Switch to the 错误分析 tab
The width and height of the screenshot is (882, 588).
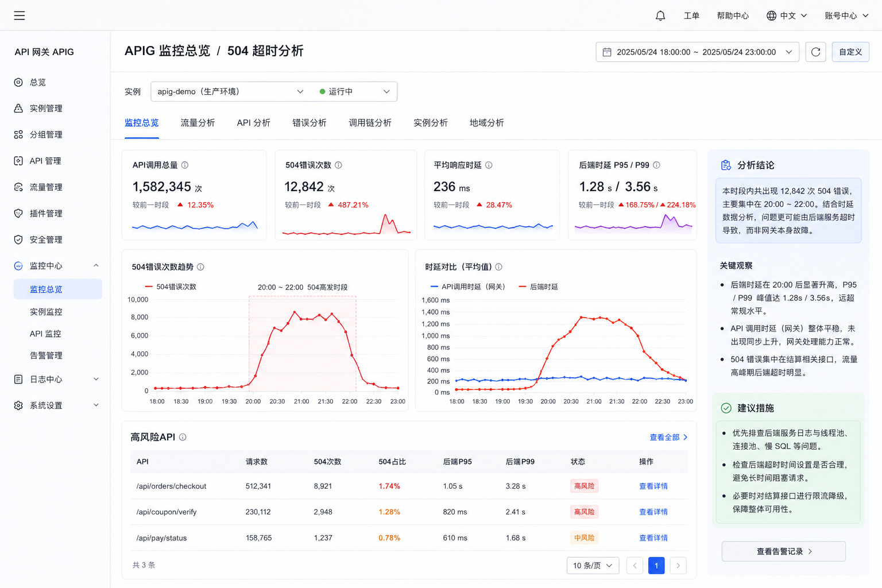point(310,123)
